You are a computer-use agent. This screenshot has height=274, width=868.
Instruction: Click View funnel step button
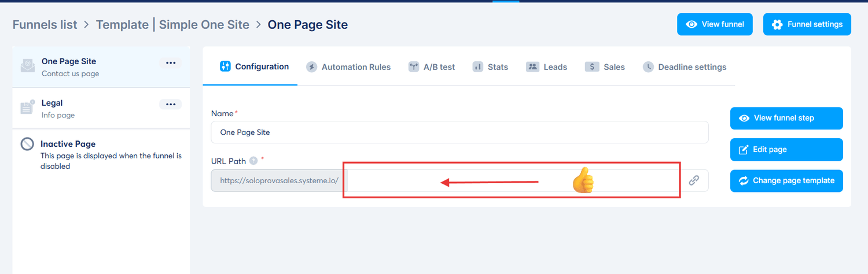click(x=786, y=118)
